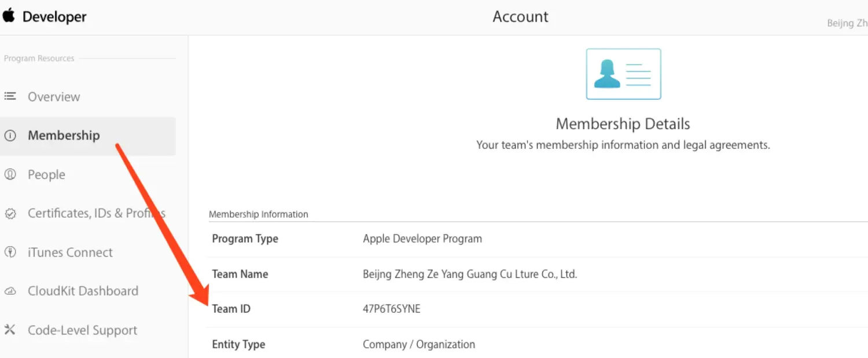Click the Account page title

[520, 16]
